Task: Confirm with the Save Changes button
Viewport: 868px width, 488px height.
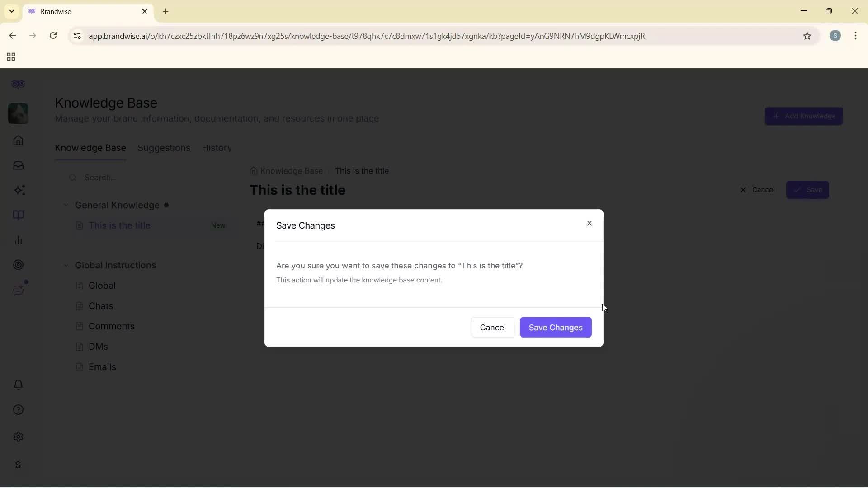Action: (x=555, y=327)
